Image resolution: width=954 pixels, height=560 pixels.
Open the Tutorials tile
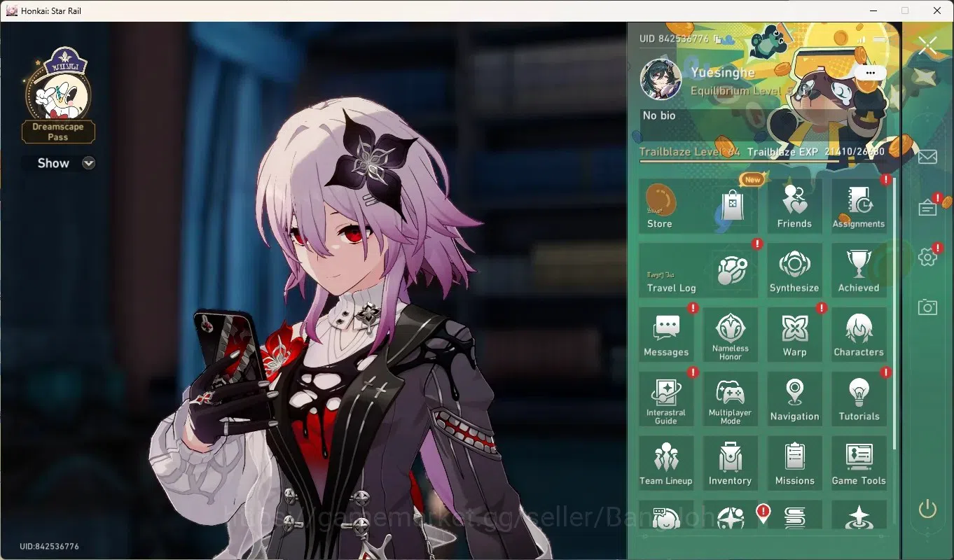point(859,399)
